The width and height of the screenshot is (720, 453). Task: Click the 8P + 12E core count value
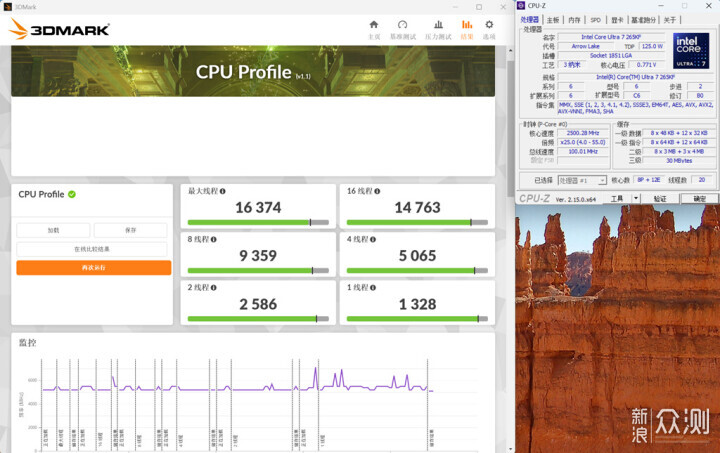pos(648,180)
